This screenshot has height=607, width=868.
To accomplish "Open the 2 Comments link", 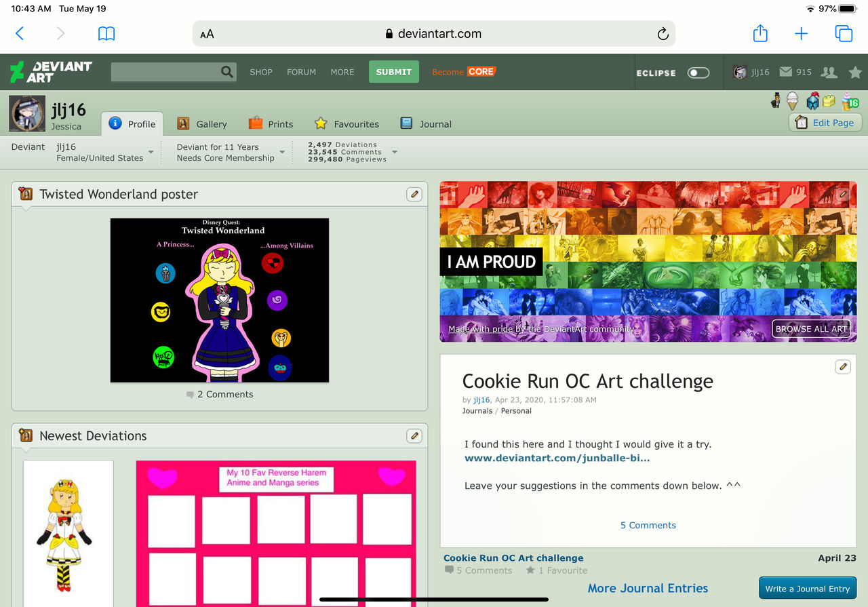I will [220, 394].
